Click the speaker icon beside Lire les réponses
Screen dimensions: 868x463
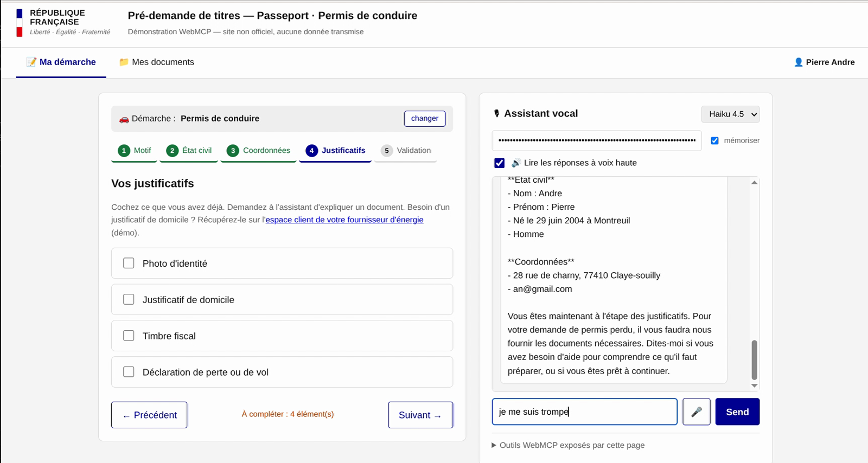[516, 163]
